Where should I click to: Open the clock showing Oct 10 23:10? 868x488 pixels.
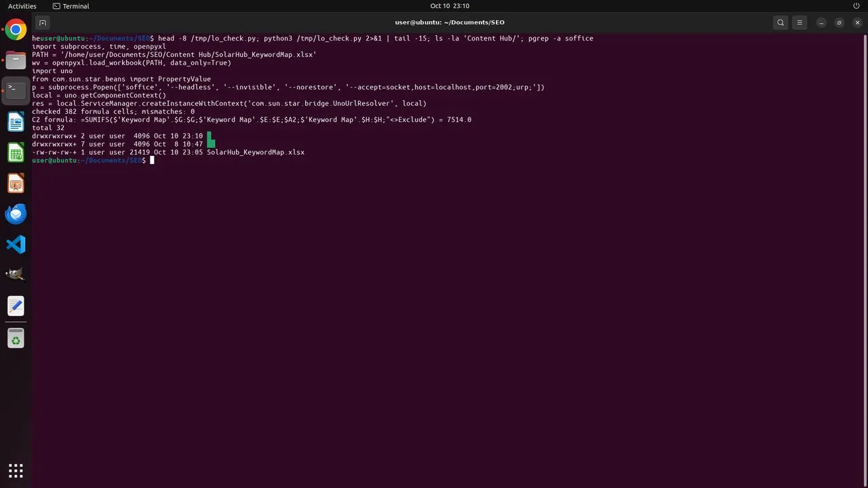click(x=450, y=6)
